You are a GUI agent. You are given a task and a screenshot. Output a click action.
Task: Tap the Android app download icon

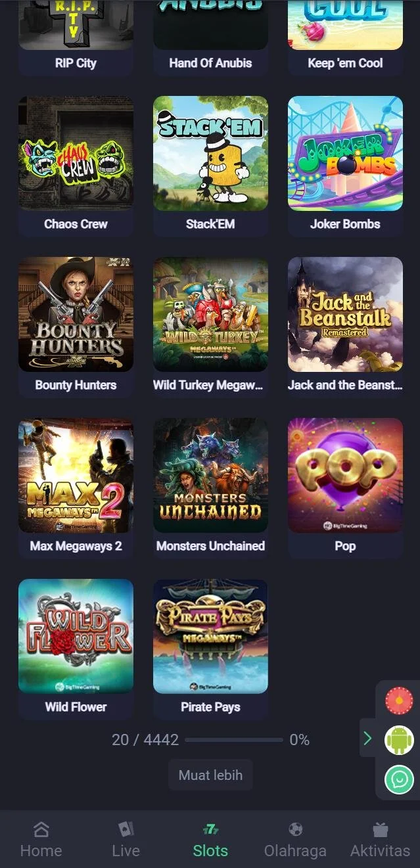pyautogui.click(x=399, y=740)
